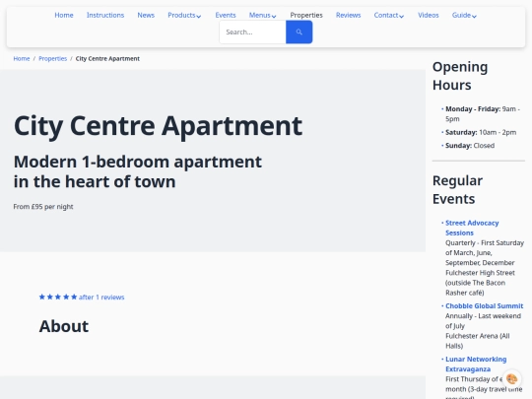Click the 'Modern 1-bedroom apartment' subtitle
The width and height of the screenshot is (532, 399).
pyautogui.click(x=137, y=171)
